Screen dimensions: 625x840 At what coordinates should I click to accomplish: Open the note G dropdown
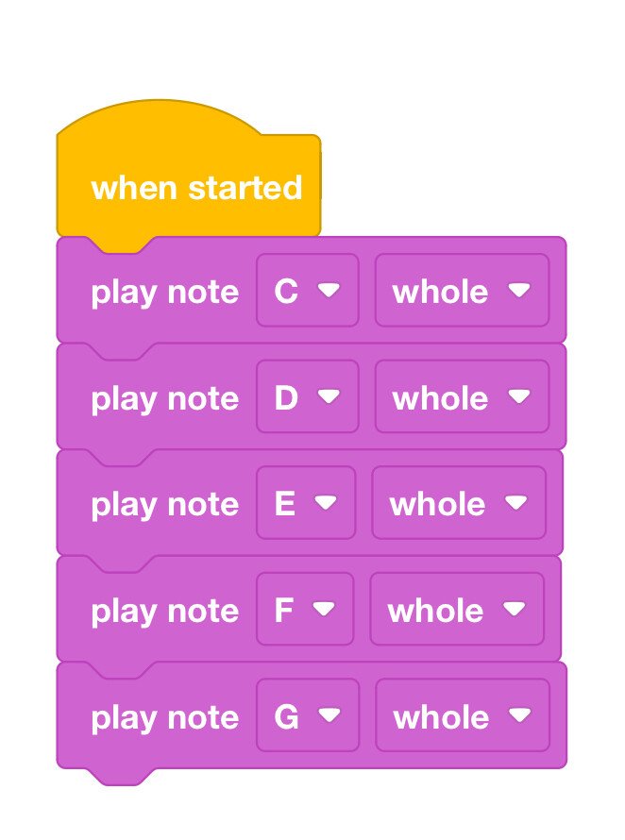tap(308, 715)
